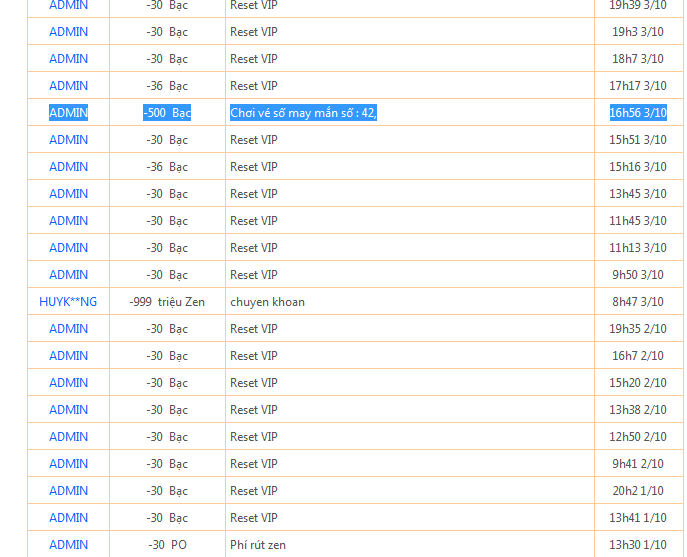This screenshot has height=557, width=687.
Task: Click ADMIN link in 15h20 2/10 row
Action: [68, 383]
